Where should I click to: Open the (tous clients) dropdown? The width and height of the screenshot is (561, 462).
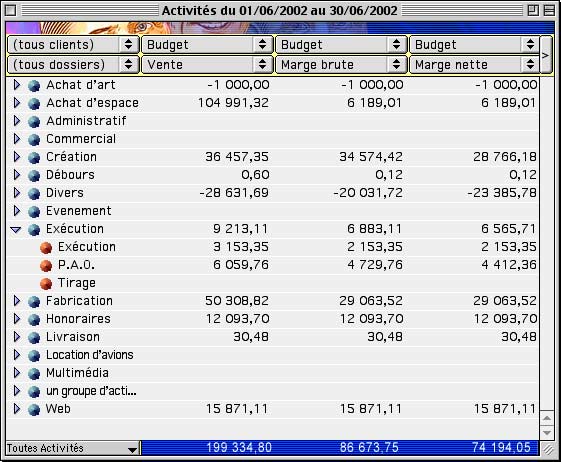pos(73,45)
